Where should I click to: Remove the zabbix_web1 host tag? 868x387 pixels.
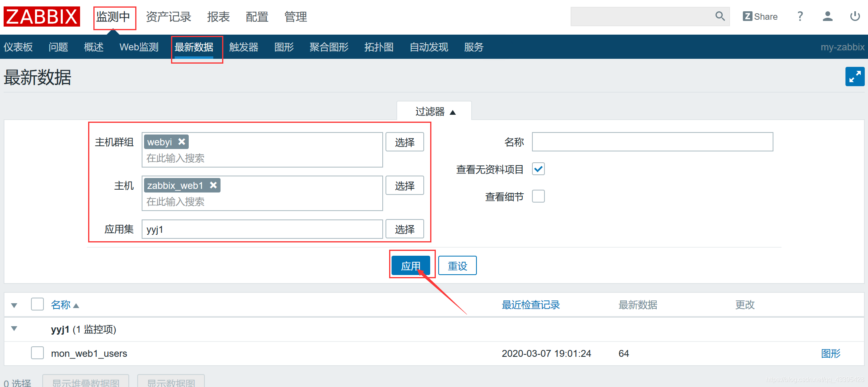(213, 185)
